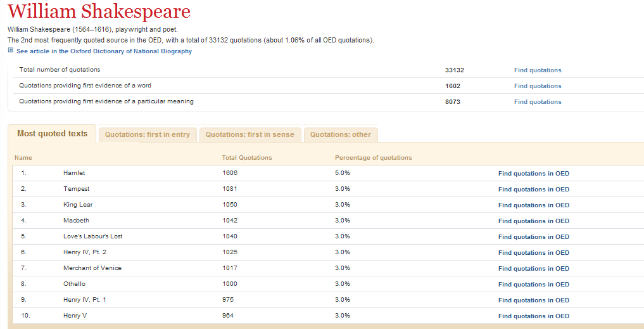
Task: Click the 975 quotations count value
Action: point(228,299)
